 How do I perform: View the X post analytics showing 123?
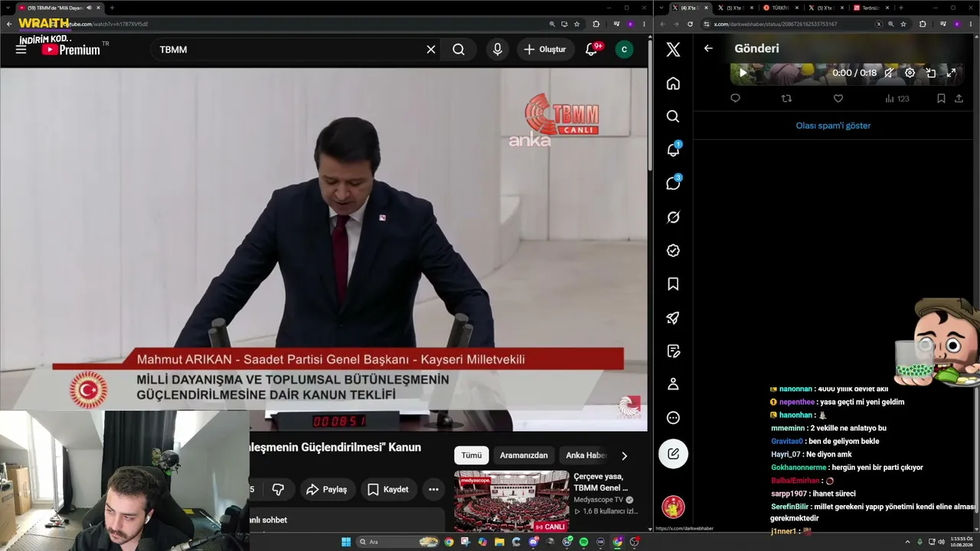pyautogui.click(x=897, y=99)
